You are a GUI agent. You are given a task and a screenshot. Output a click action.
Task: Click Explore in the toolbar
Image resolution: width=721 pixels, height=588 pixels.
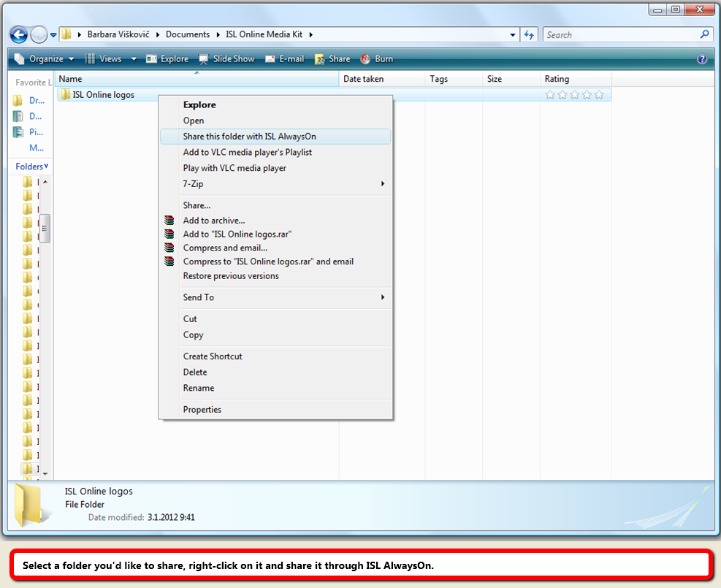[167, 59]
